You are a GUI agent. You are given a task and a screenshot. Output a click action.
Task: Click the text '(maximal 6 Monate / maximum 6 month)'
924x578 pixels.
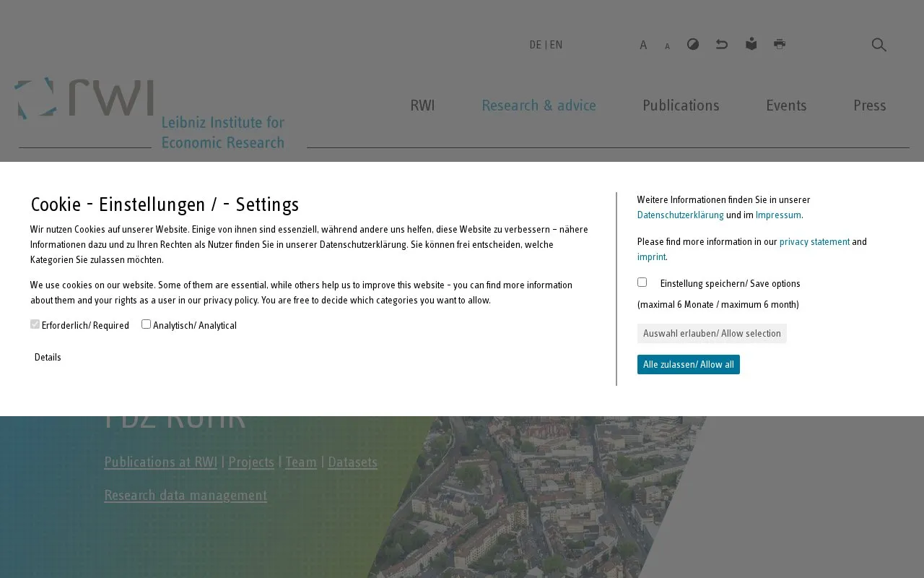click(x=718, y=305)
